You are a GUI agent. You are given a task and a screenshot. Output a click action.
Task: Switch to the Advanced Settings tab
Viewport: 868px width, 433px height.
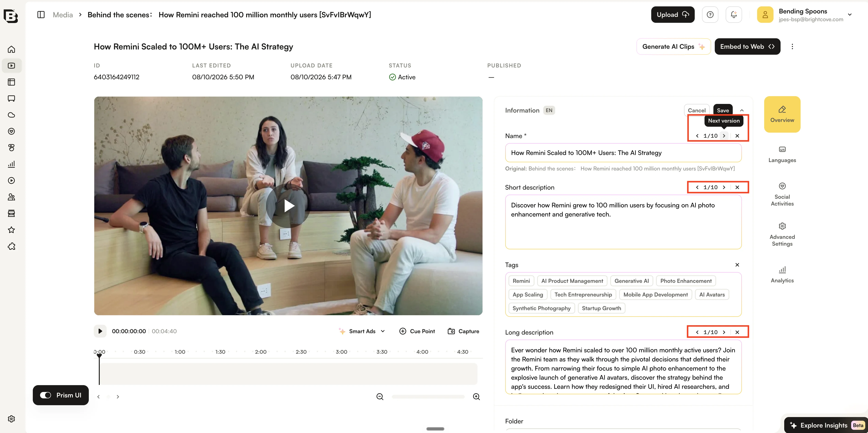coord(782,235)
